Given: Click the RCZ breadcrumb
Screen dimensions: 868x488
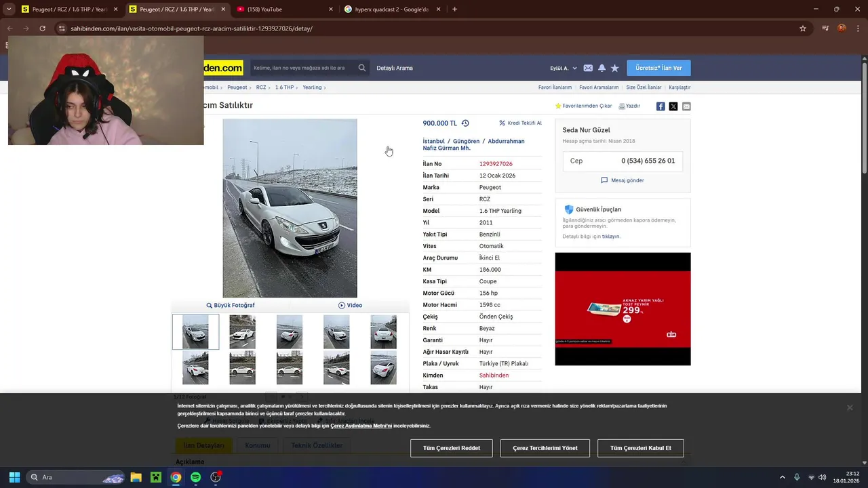Looking at the screenshot, I should [x=261, y=87].
